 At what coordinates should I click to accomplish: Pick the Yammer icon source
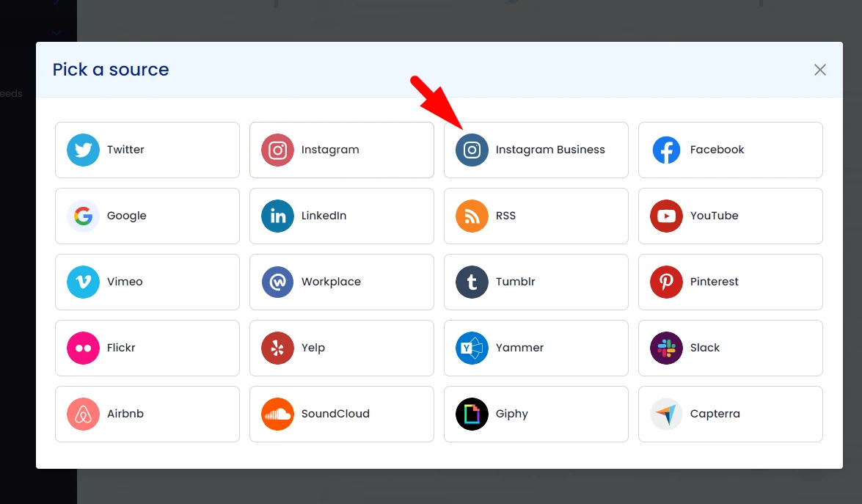[x=472, y=348]
